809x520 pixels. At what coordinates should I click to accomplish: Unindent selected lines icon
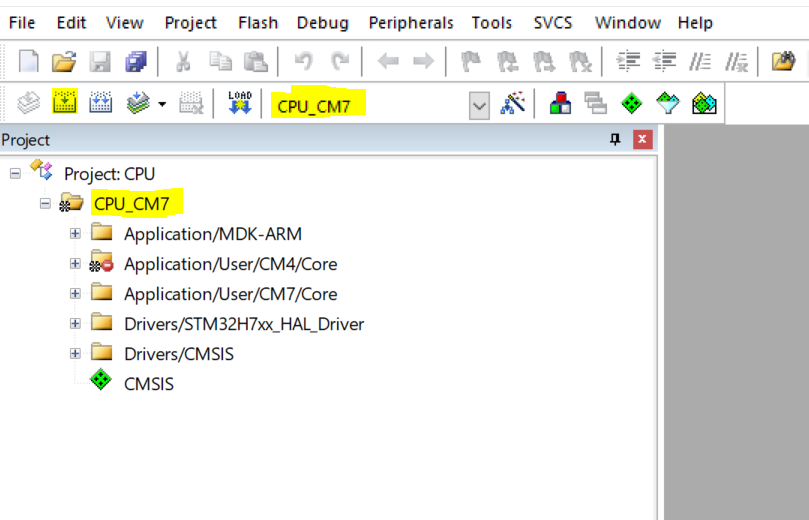click(664, 61)
